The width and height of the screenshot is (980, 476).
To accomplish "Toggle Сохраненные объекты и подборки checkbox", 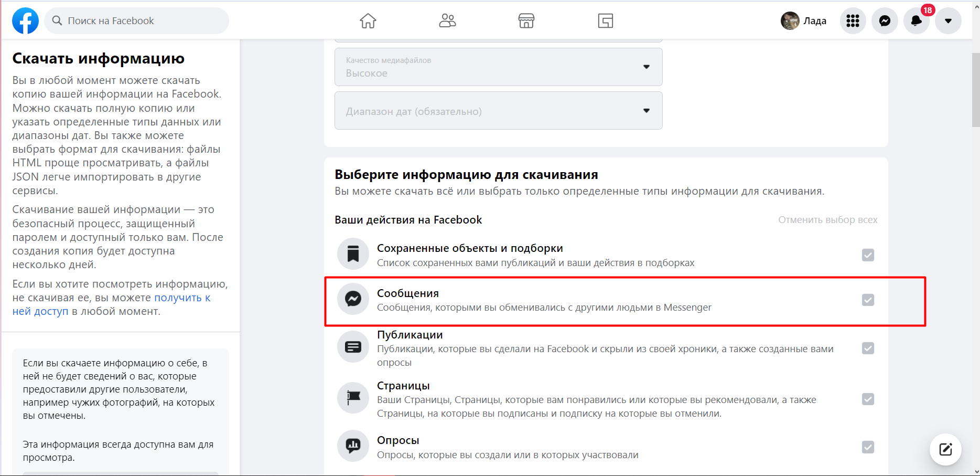I will point(868,255).
